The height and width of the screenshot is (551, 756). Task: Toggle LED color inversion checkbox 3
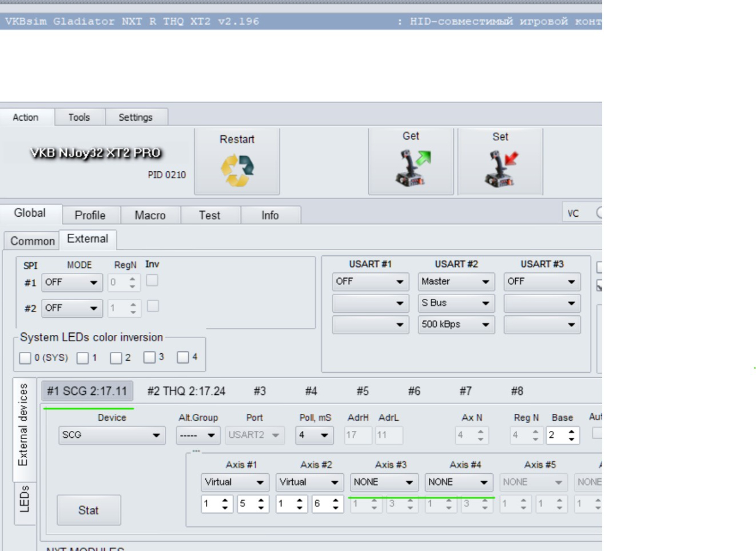click(x=149, y=358)
